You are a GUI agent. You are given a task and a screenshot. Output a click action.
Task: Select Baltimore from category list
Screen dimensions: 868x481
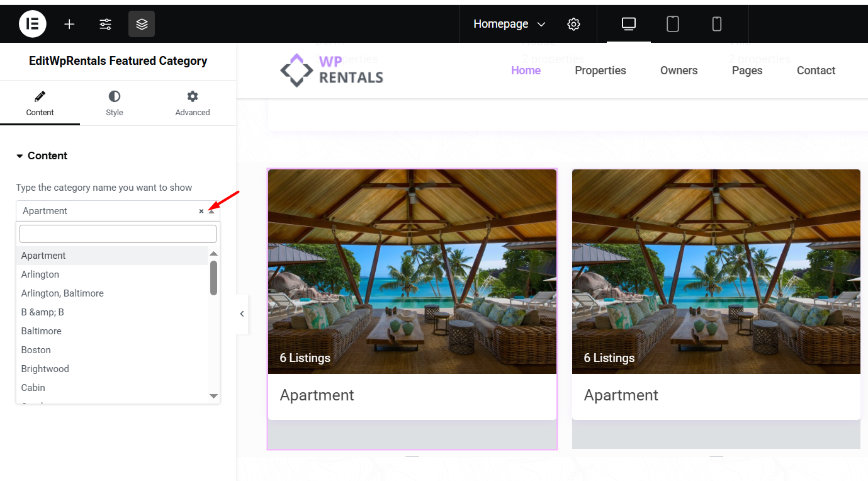[x=42, y=331]
